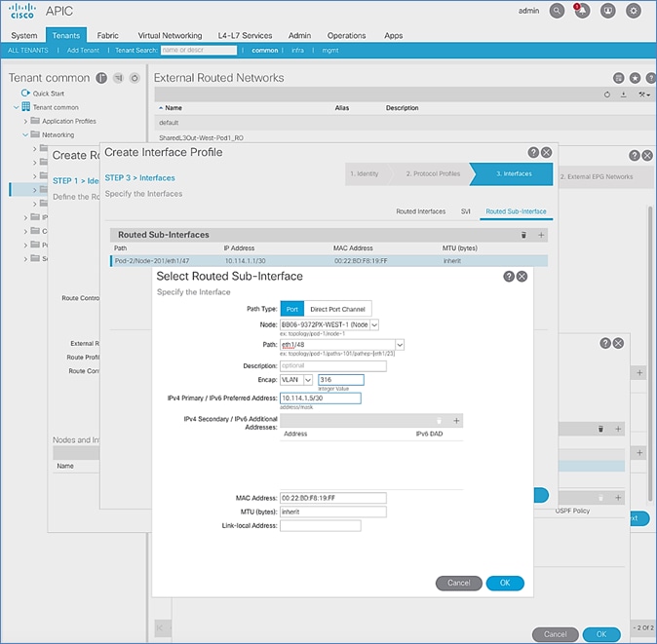Go to step 2 Protocol Profiles in wizard

(433, 173)
